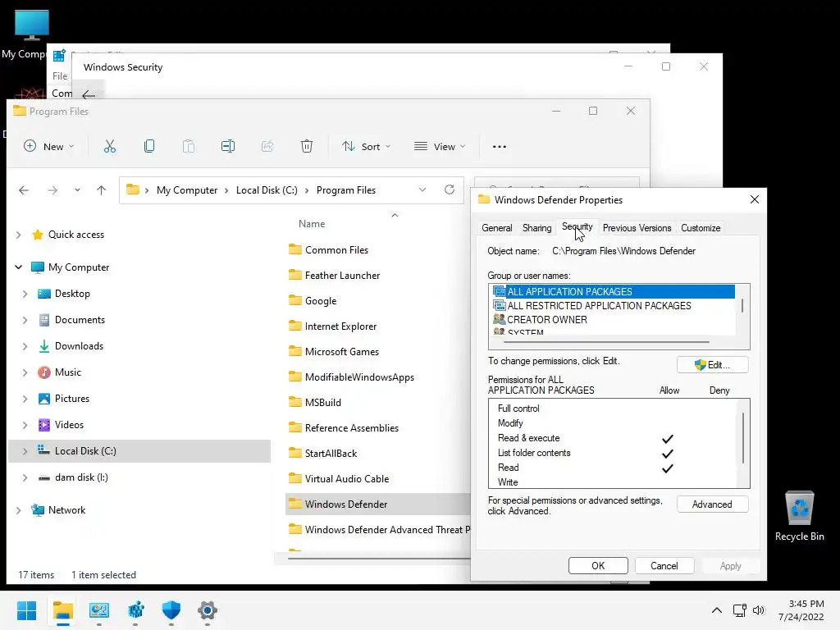Select ALL APPLICATION PACKAGES entry
Viewport: 840px width, 630px height.
(x=614, y=291)
